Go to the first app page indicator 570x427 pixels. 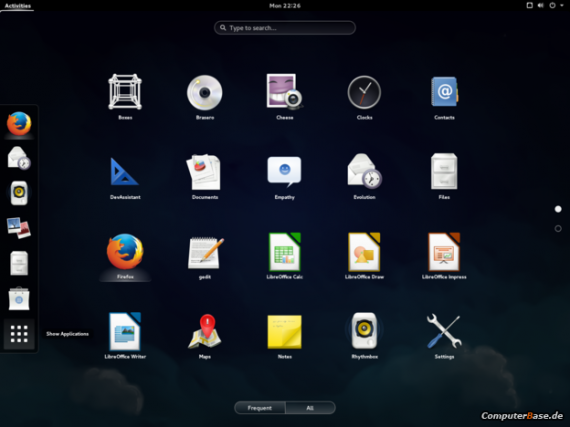click(x=558, y=209)
